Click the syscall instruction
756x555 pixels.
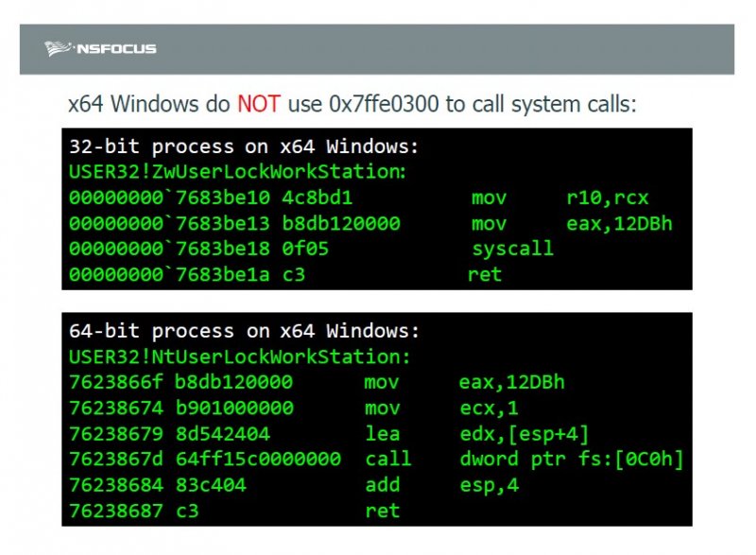click(x=512, y=250)
